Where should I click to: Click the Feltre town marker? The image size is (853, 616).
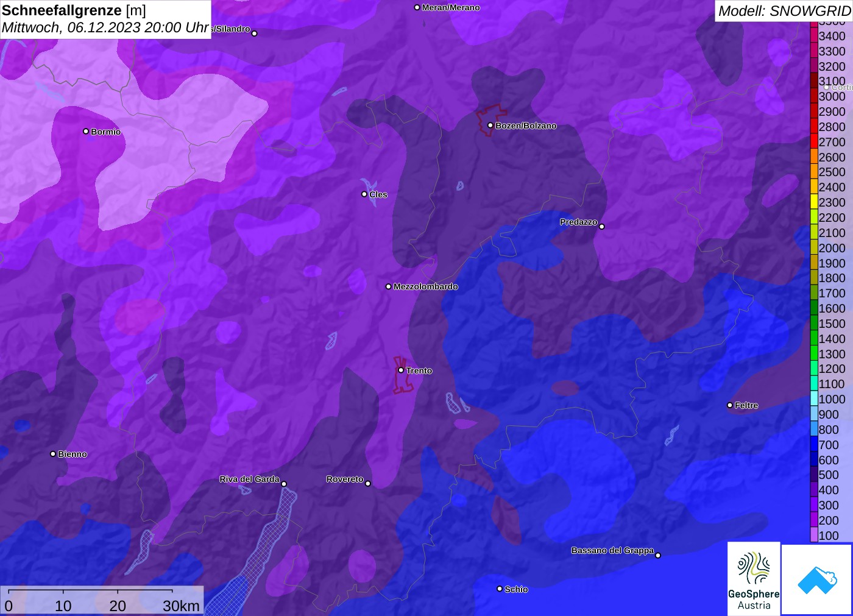pyautogui.click(x=730, y=405)
